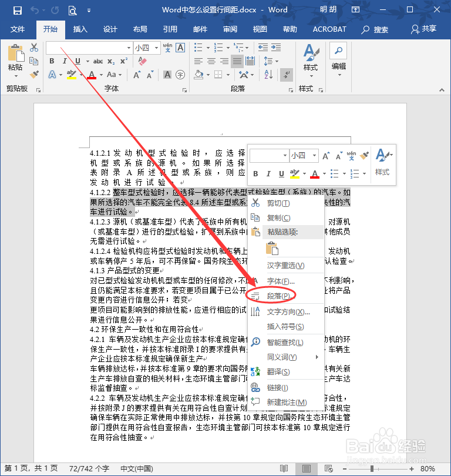451x476 pixels.
Task: Open print preview from quick access toolbar
Action: pyautogui.click(x=72, y=11)
